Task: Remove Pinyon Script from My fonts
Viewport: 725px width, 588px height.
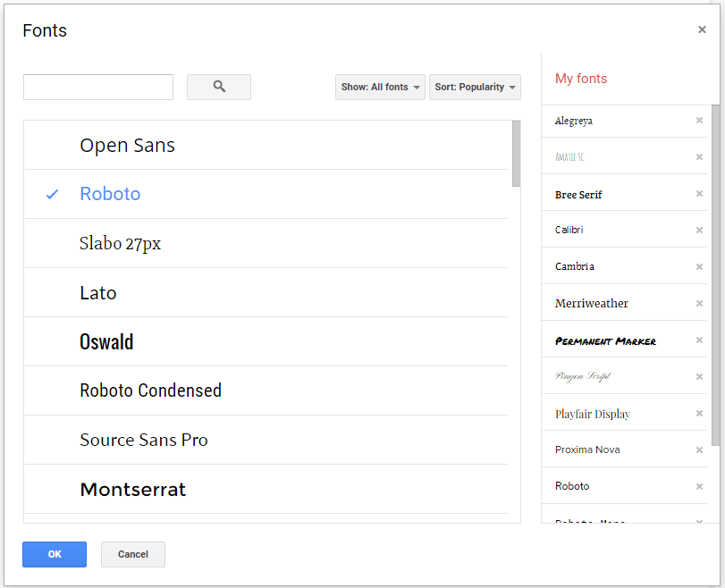Action: click(x=699, y=375)
